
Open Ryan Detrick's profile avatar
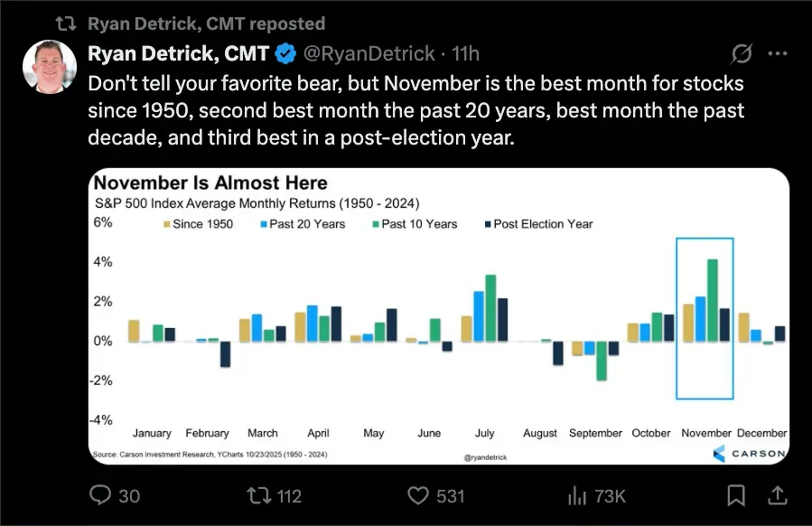click(x=50, y=67)
